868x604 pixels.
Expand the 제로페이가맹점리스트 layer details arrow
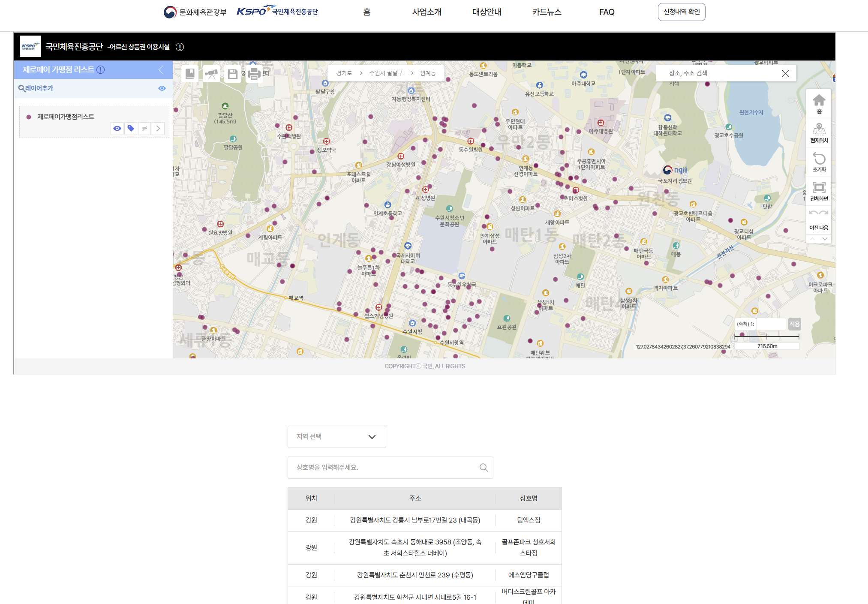(158, 128)
